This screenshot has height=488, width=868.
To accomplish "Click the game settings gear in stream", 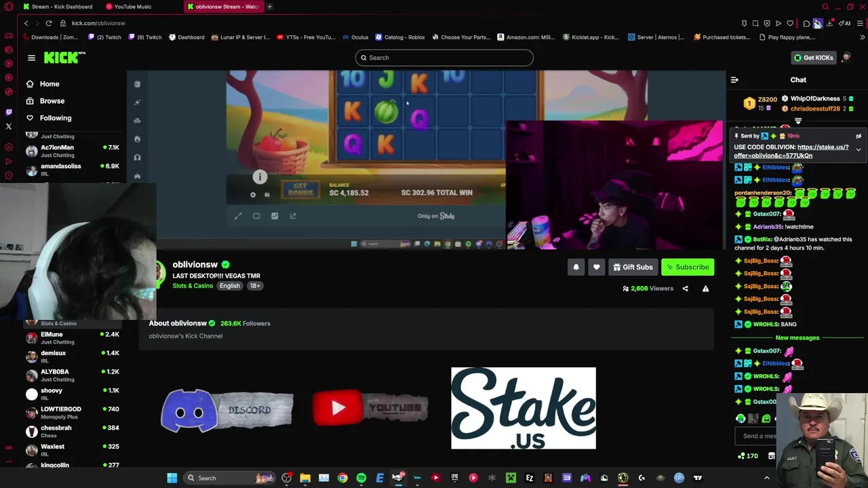I will tap(253, 195).
